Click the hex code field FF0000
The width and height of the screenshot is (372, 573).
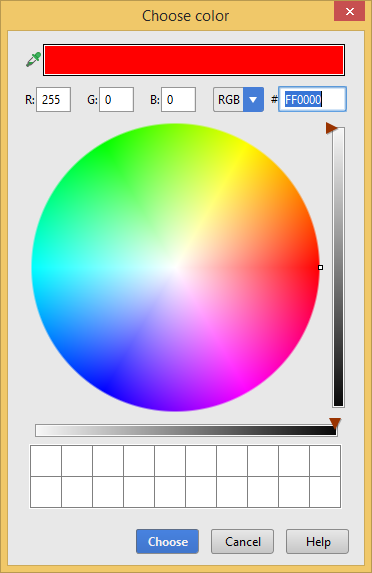(312, 99)
